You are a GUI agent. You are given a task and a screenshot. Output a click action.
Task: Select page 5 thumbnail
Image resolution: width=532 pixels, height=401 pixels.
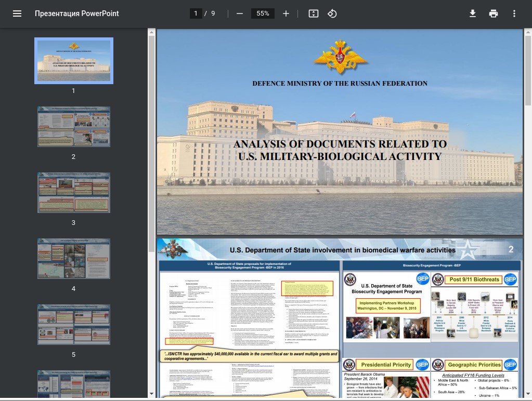pyautogui.click(x=74, y=325)
